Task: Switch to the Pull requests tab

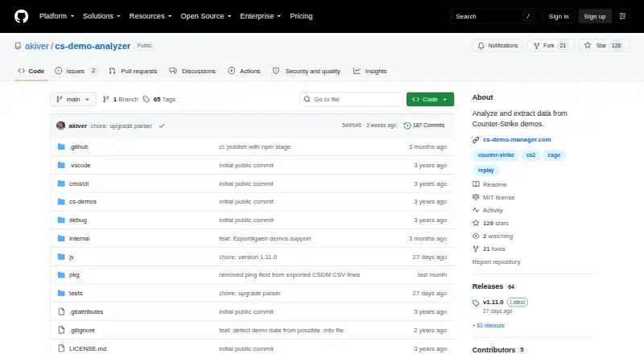Action: 134,71
